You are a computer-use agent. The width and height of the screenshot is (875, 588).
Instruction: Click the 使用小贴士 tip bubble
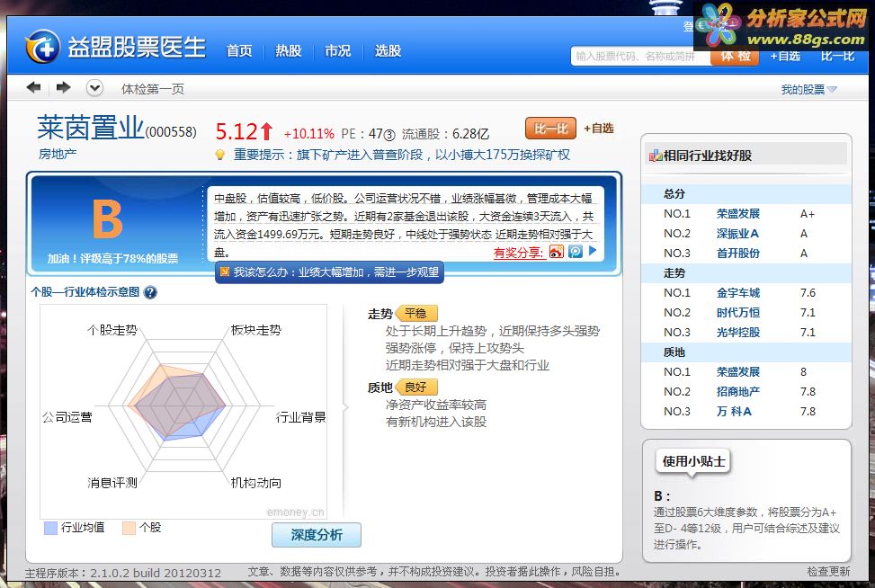click(693, 461)
